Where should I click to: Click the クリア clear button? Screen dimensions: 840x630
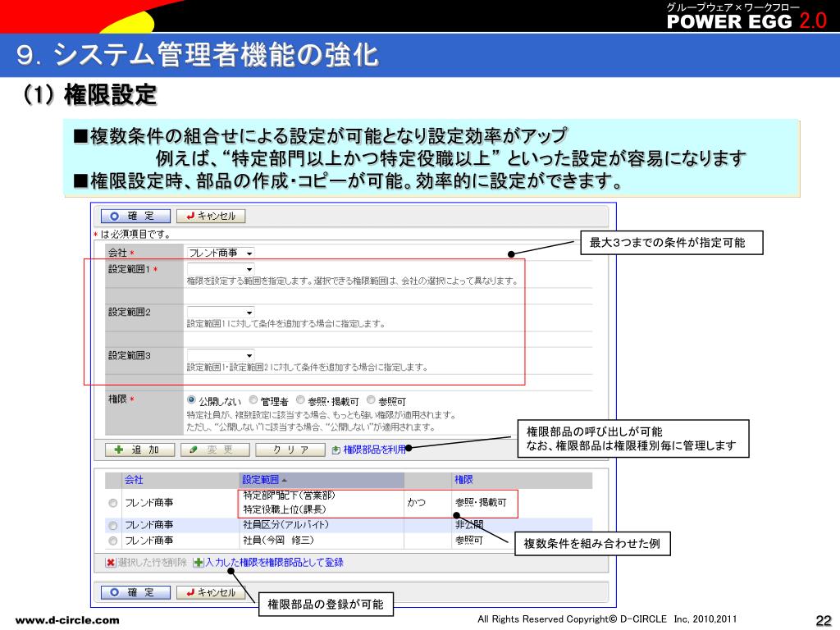click(290, 450)
